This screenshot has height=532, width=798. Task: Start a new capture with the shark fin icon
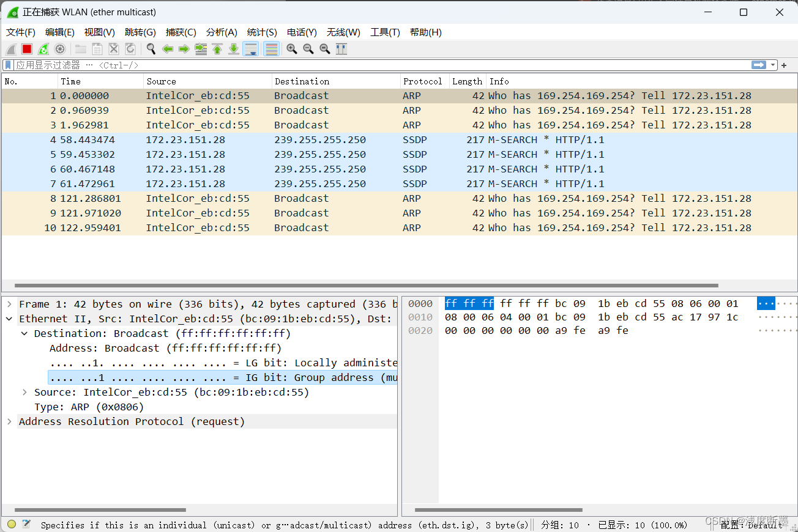click(11, 49)
